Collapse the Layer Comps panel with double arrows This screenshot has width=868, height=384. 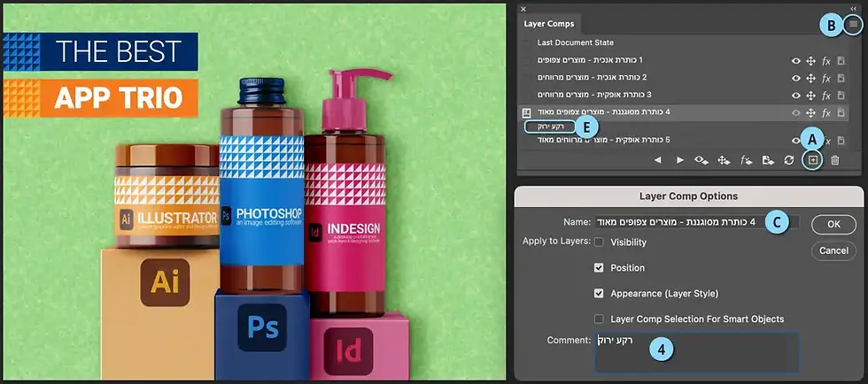pos(853,9)
